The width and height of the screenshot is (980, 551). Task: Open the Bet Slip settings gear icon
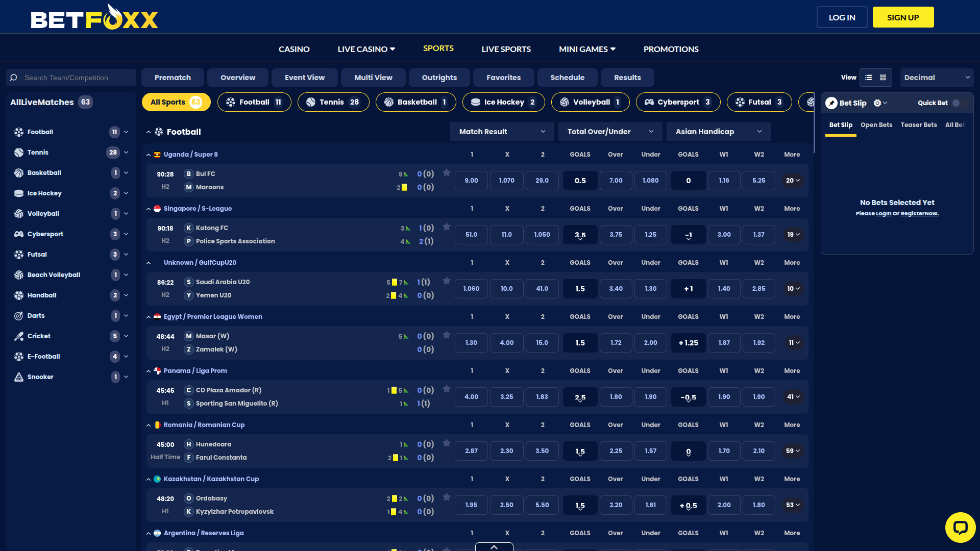pos(876,103)
